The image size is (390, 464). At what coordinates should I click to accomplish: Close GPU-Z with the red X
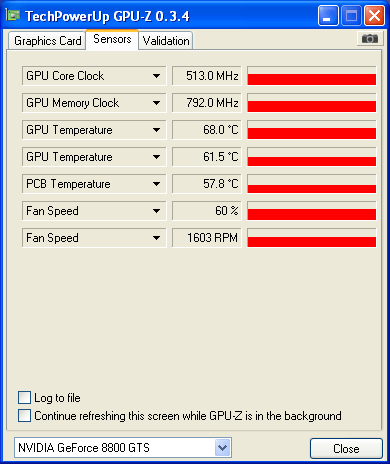[374, 16]
